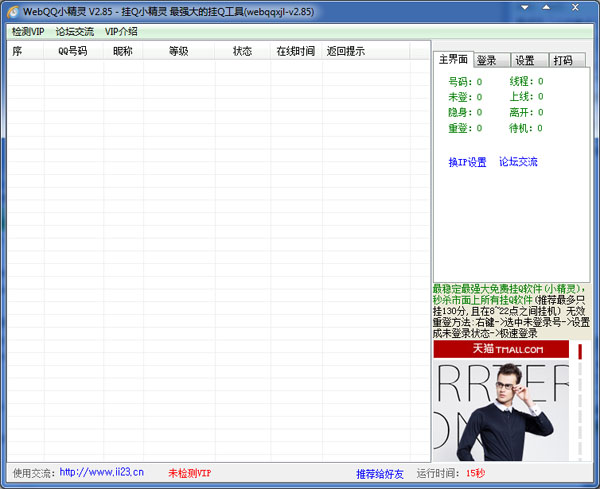
Task: Open the VIP介绍 menu
Action: [x=121, y=32]
